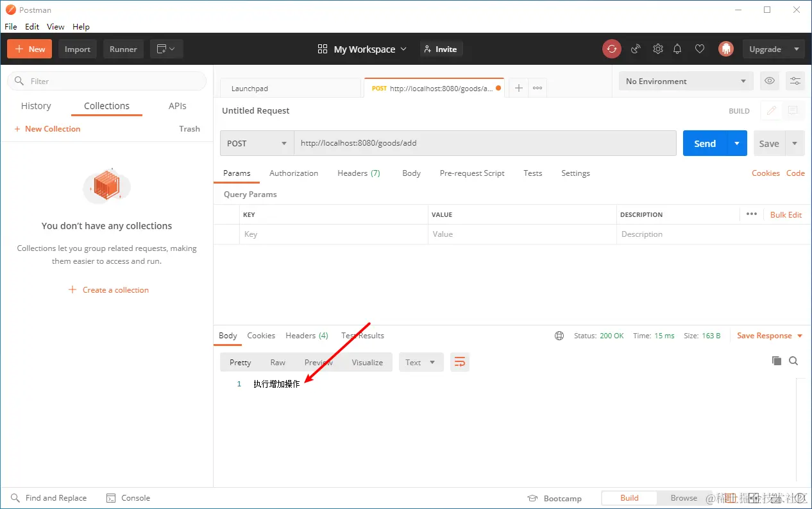Expand the Upgrade dropdown arrow
This screenshot has height=509, width=812.
[x=797, y=49]
